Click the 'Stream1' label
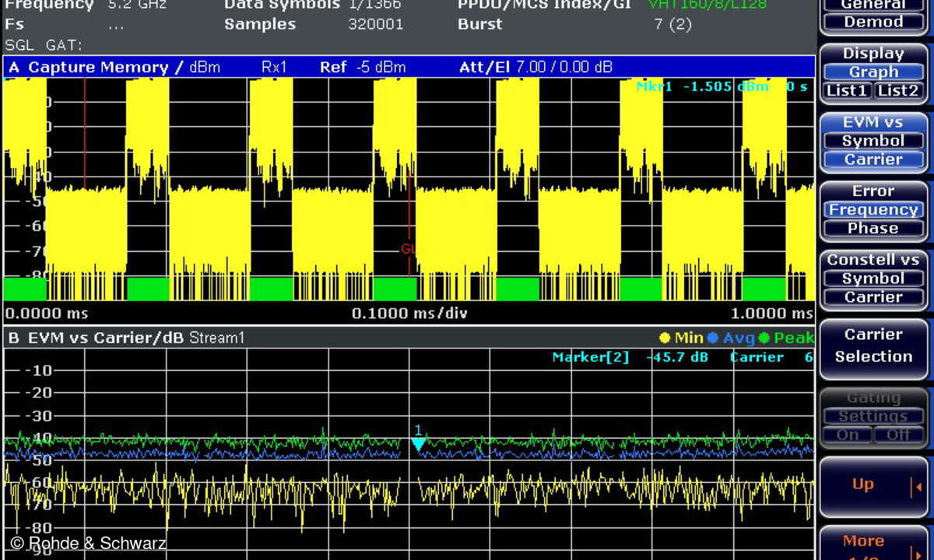 (216, 338)
